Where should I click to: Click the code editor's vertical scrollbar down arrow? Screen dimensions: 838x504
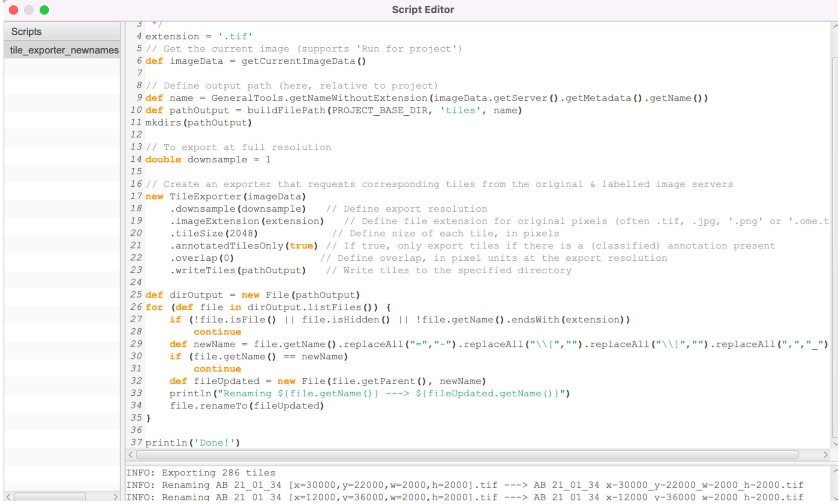834,444
